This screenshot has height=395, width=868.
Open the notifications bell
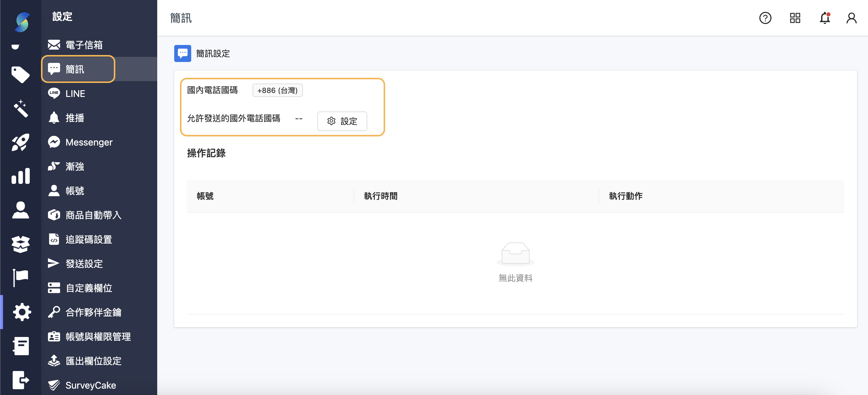click(x=825, y=18)
